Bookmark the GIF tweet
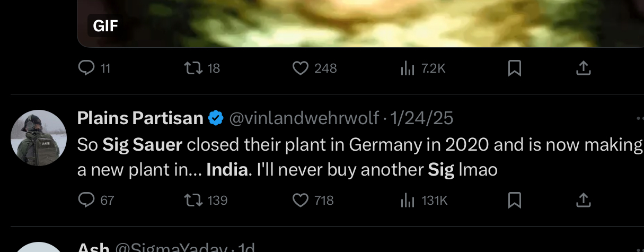Viewport: 644px width, 252px height. 515,68
